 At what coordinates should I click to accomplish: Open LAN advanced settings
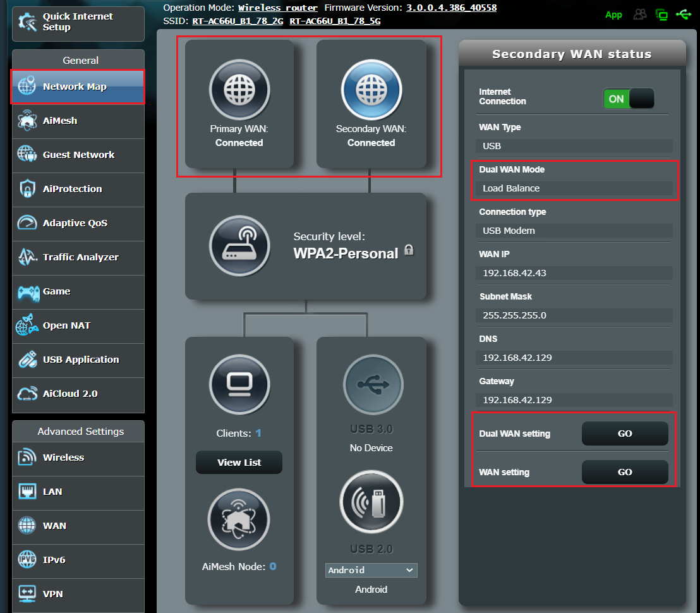(x=78, y=492)
